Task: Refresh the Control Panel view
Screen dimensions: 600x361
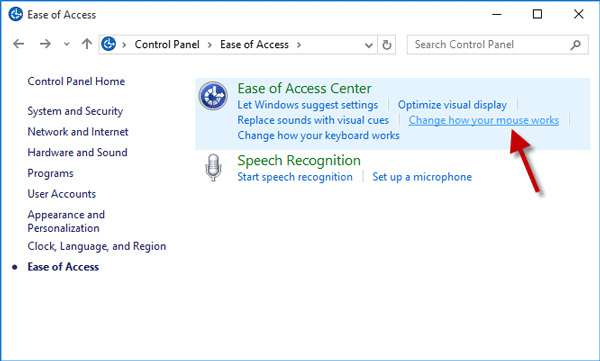Action: 386,45
